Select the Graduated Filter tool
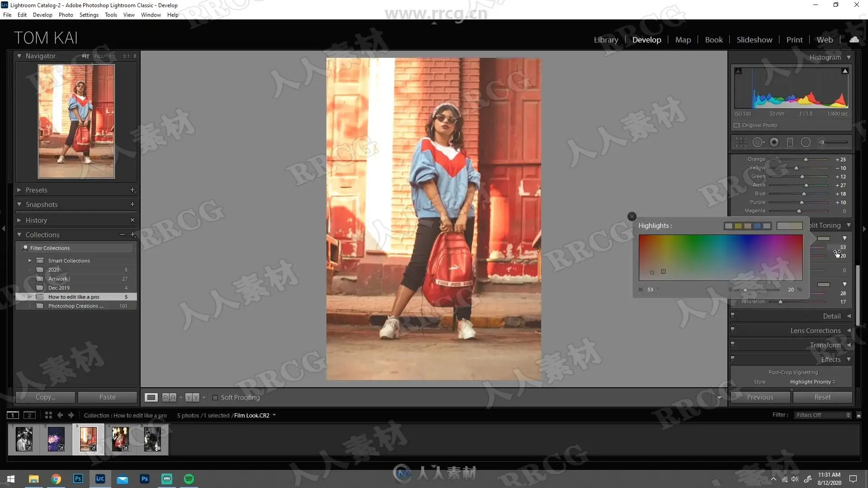The width and height of the screenshot is (868, 488). [x=790, y=142]
